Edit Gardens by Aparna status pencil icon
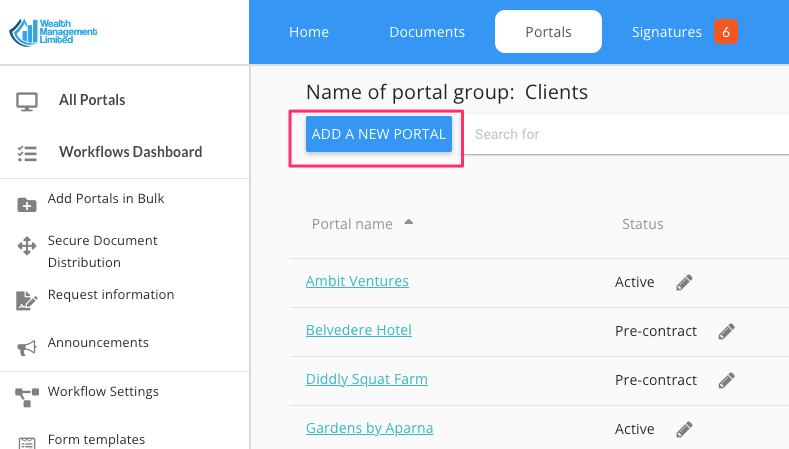 point(684,429)
